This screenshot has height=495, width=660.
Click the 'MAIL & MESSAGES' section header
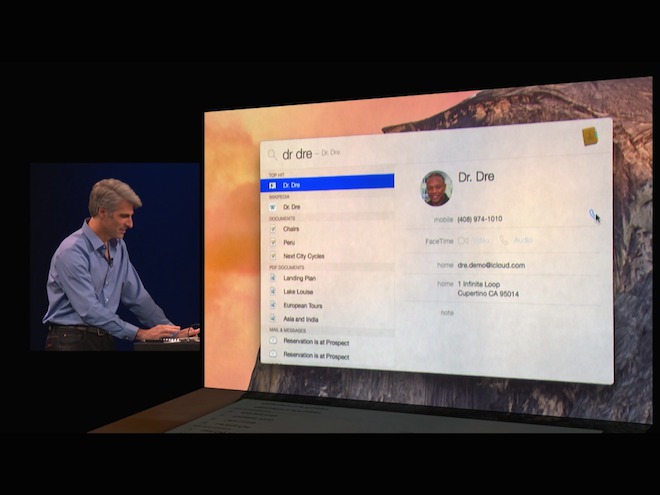tap(288, 330)
